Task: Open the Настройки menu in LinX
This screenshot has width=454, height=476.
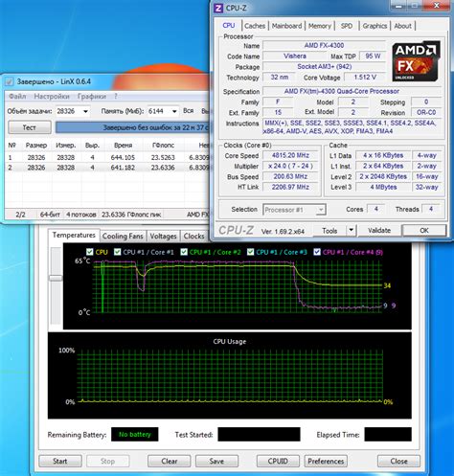Action: coord(52,97)
